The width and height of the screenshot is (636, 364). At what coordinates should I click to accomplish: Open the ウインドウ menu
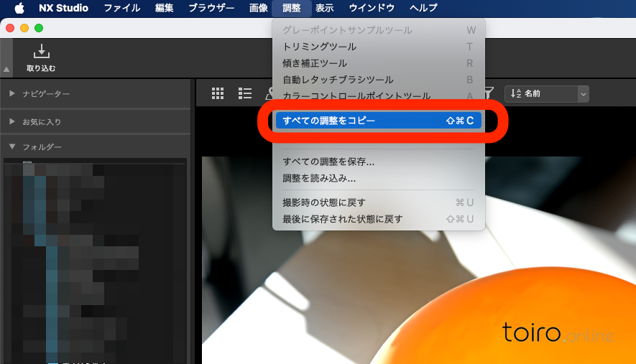tap(372, 8)
